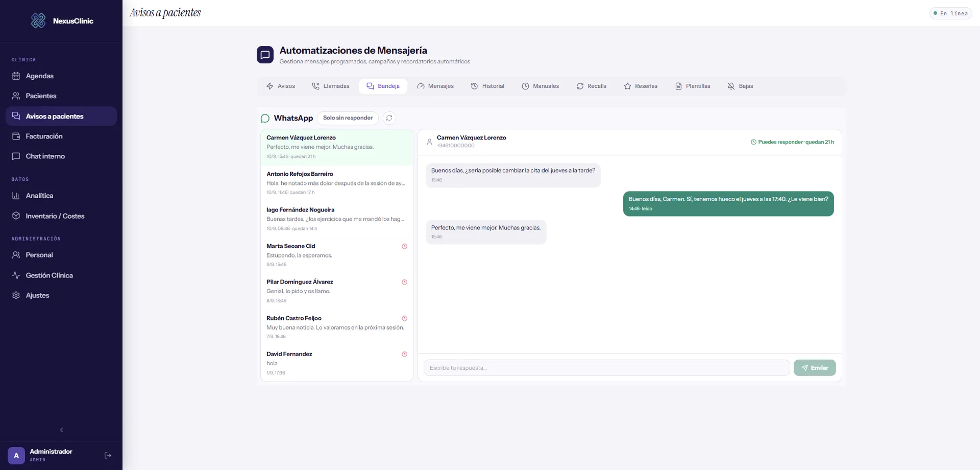Click expired clock icon on Marta Seoane Cid
The image size is (980, 470).
404,246
